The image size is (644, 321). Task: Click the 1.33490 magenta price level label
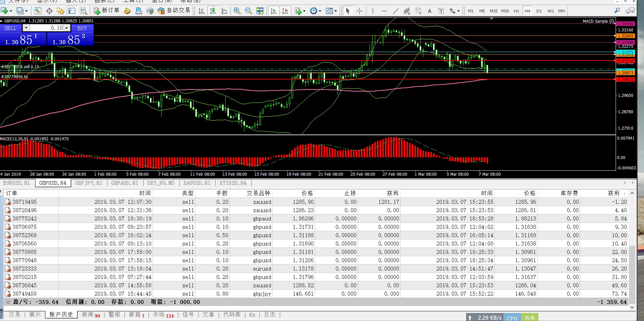point(625,24)
